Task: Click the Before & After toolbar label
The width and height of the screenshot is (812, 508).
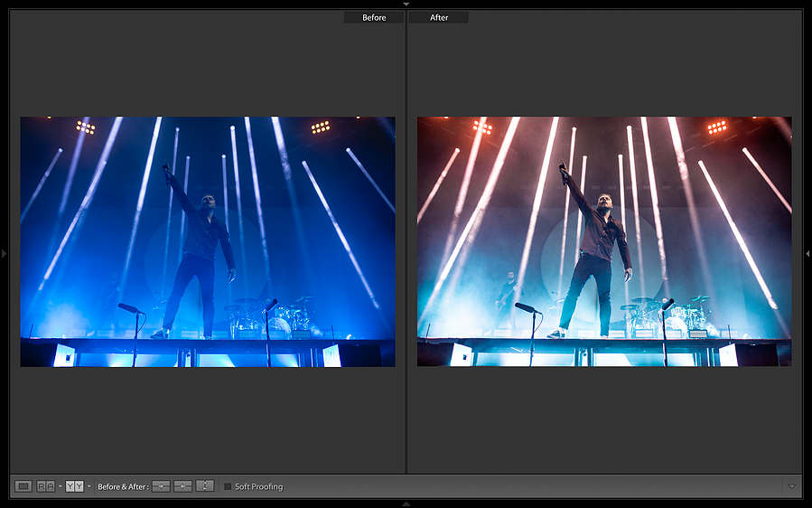Action: (x=123, y=486)
